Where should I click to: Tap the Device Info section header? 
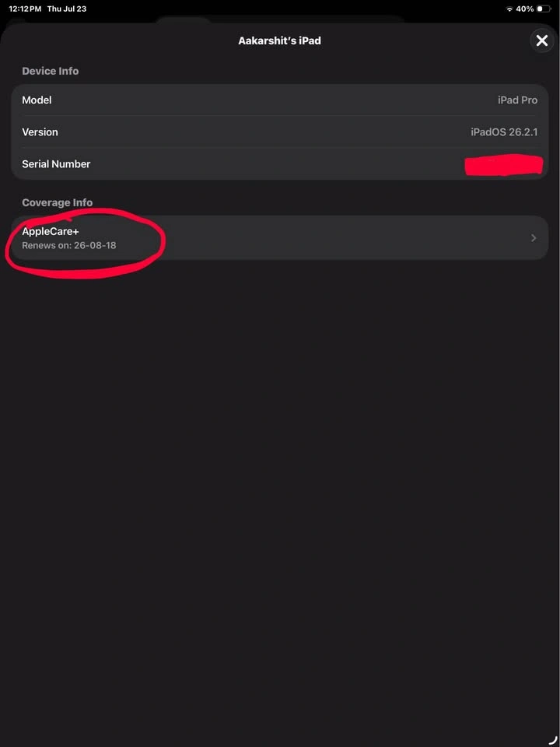51,71
